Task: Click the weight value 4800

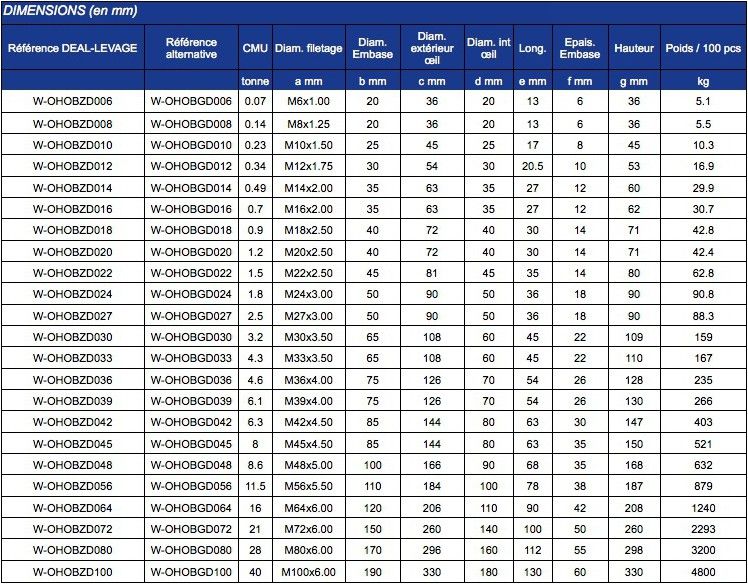Action: click(702, 573)
